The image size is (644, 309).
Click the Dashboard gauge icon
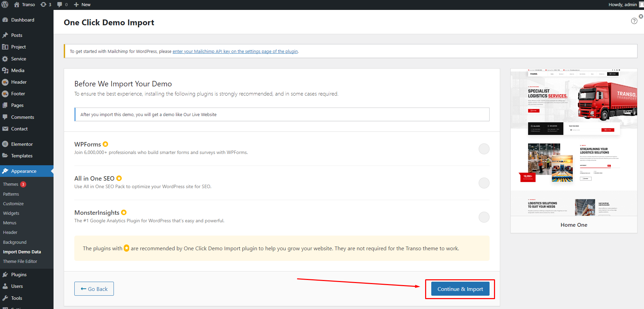click(x=5, y=20)
